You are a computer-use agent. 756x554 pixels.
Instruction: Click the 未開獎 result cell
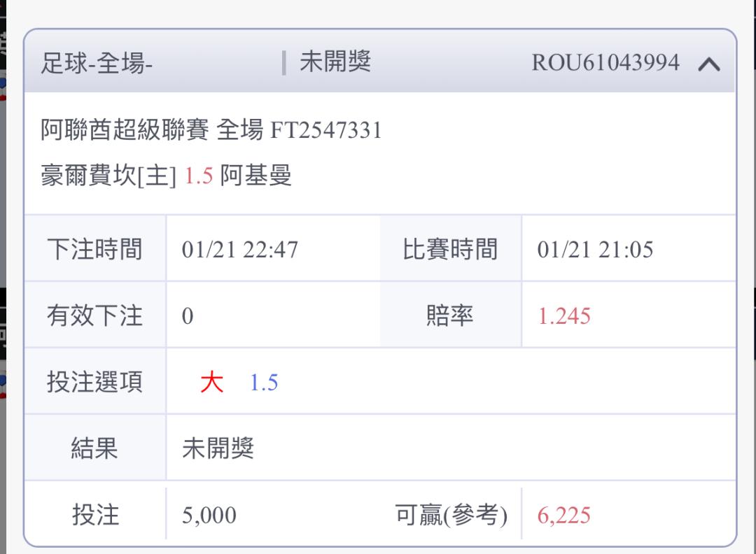(218, 448)
